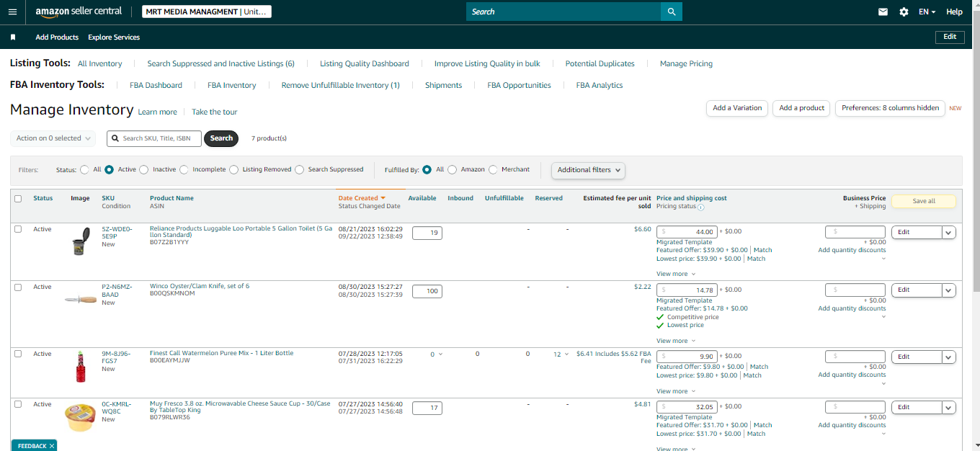
Task: Expand reserved quantity 12 chevron
Action: click(566, 354)
